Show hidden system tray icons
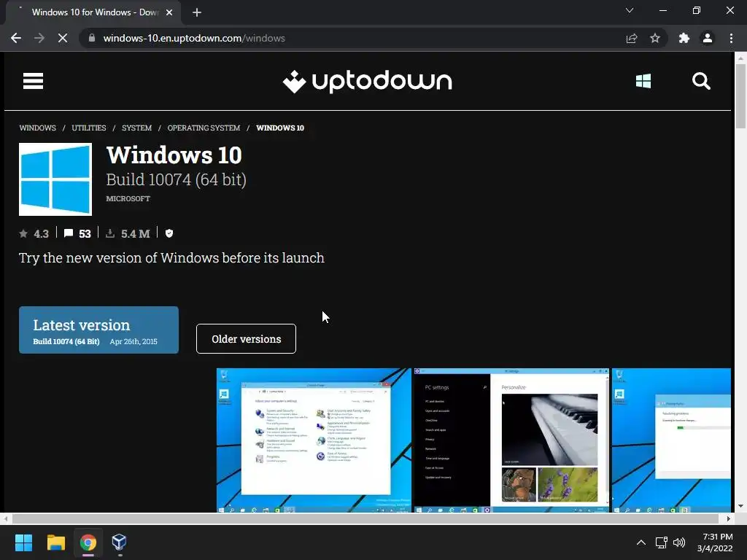Viewport: 747px width, 560px height. 641,542
